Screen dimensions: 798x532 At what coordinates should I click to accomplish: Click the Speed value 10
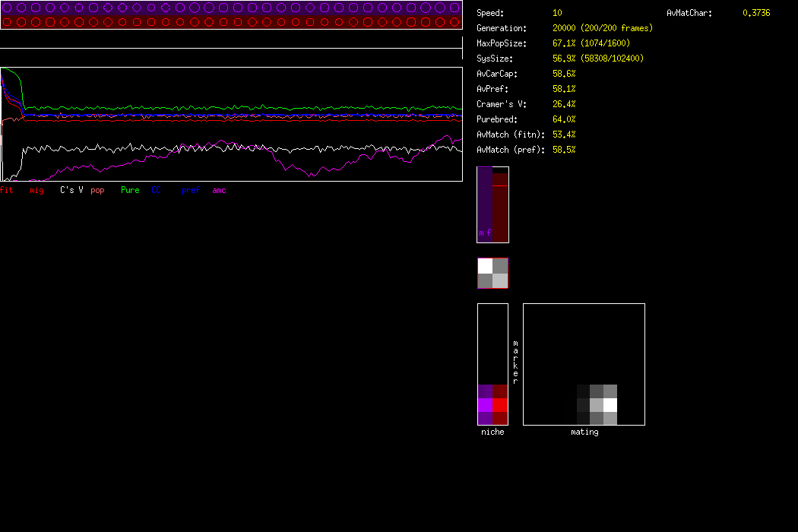(557, 13)
